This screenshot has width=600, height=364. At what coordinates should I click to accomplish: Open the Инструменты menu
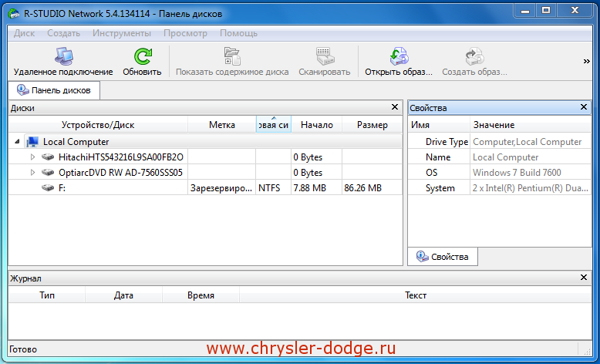[x=122, y=33]
